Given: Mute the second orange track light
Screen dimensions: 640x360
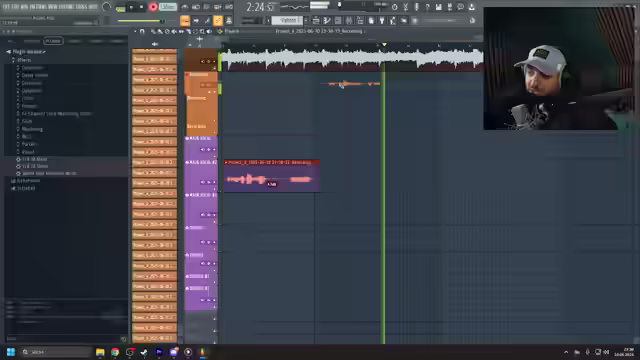Looking at the screenshot, I should tap(220, 88).
